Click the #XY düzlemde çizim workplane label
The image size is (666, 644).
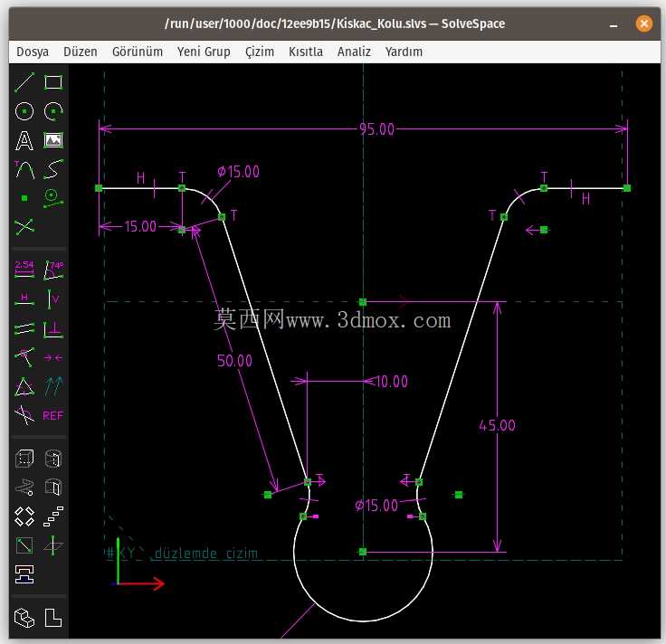tap(182, 554)
